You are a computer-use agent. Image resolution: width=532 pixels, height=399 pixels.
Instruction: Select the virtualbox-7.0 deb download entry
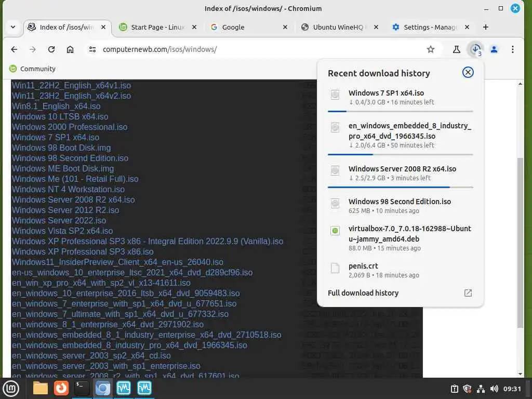click(401, 238)
